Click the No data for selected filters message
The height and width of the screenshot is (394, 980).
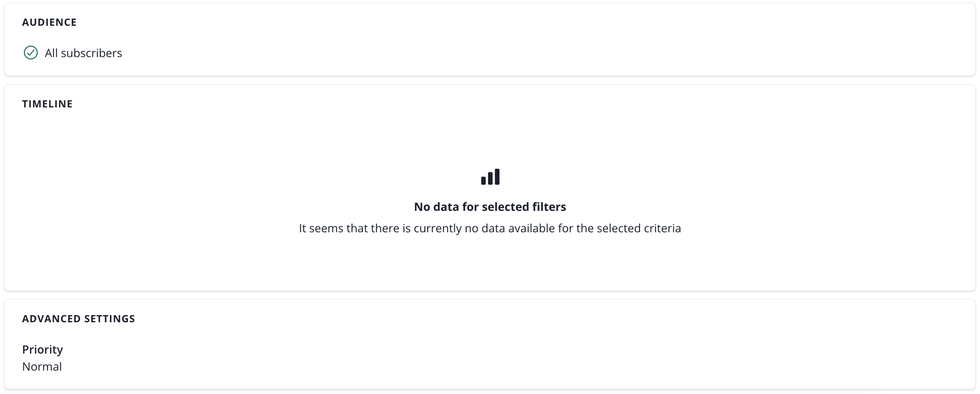490,207
